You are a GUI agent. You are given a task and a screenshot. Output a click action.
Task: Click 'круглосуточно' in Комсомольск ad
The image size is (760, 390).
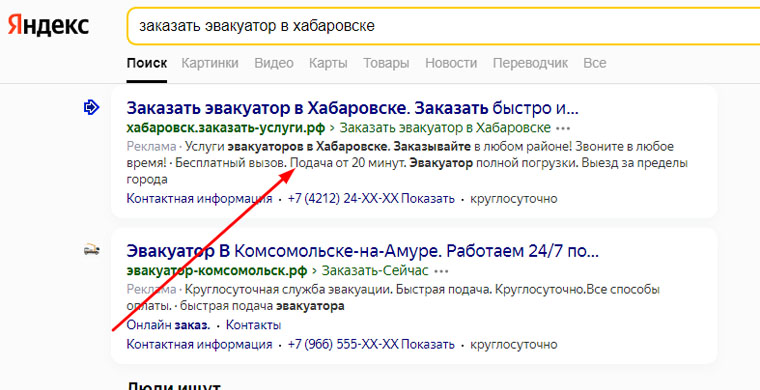[514, 344]
